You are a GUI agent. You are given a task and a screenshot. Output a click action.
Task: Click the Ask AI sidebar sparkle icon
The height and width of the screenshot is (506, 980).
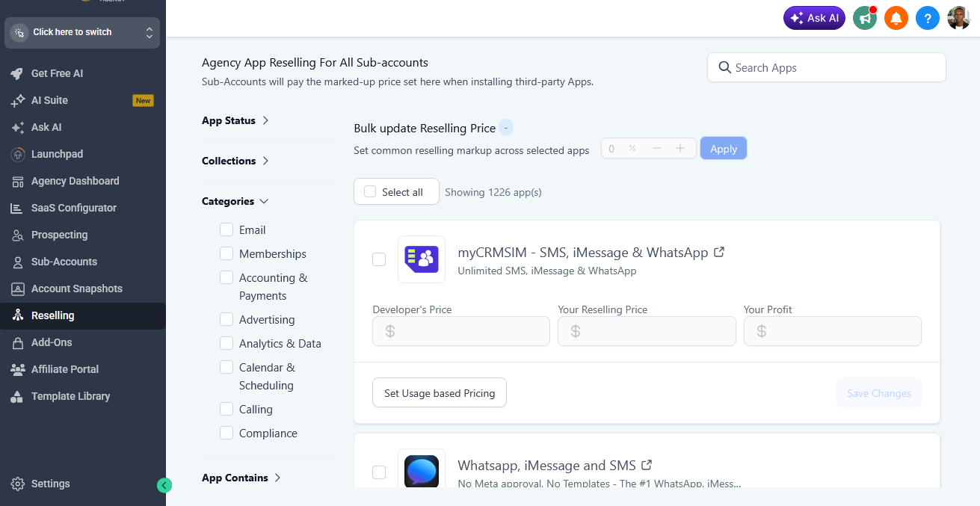(x=17, y=127)
